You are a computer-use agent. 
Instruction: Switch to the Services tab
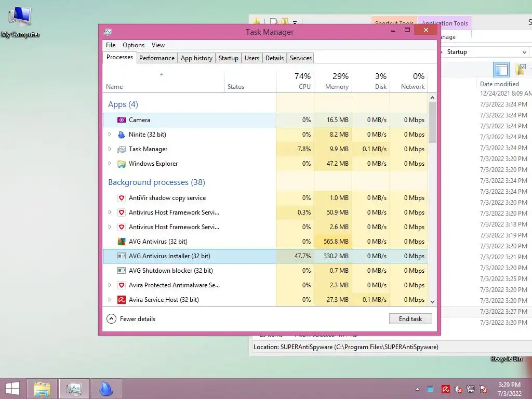pyautogui.click(x=301, y=58)
